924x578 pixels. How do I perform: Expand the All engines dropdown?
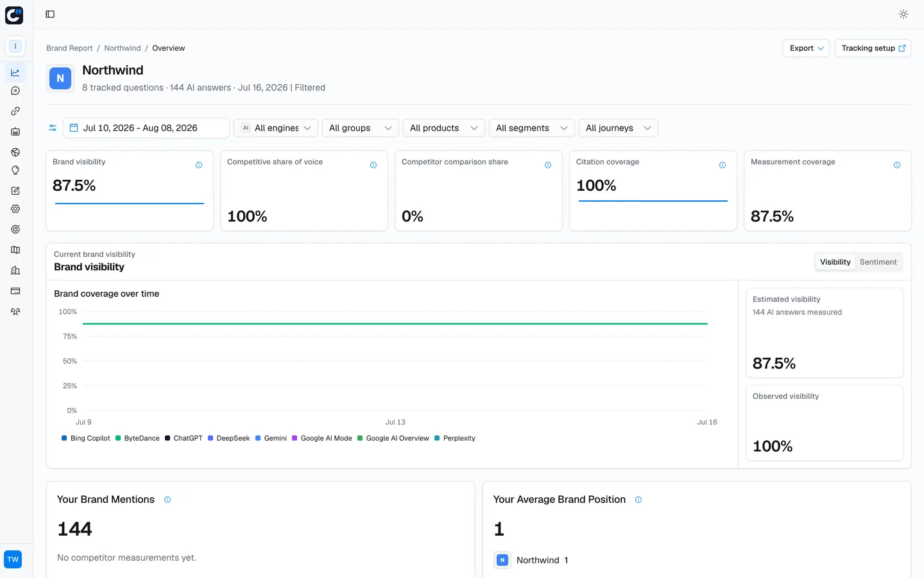276,128
